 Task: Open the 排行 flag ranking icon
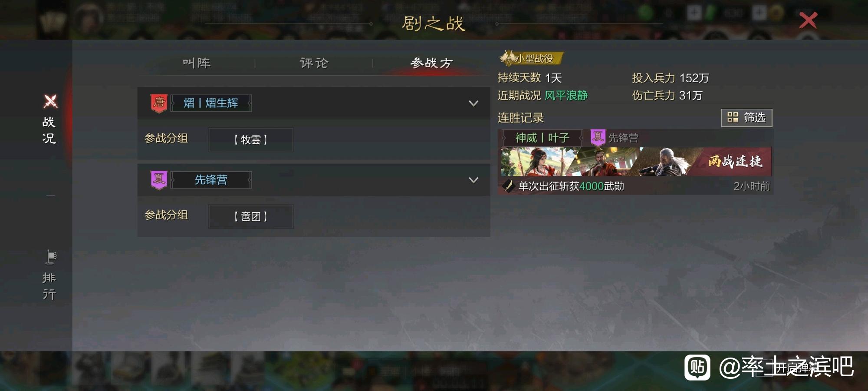point(50,257)
